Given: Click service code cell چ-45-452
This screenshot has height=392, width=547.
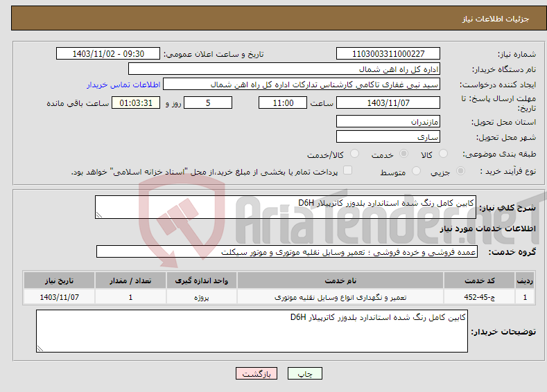Looking at the screenshot, I should (479, 297).
